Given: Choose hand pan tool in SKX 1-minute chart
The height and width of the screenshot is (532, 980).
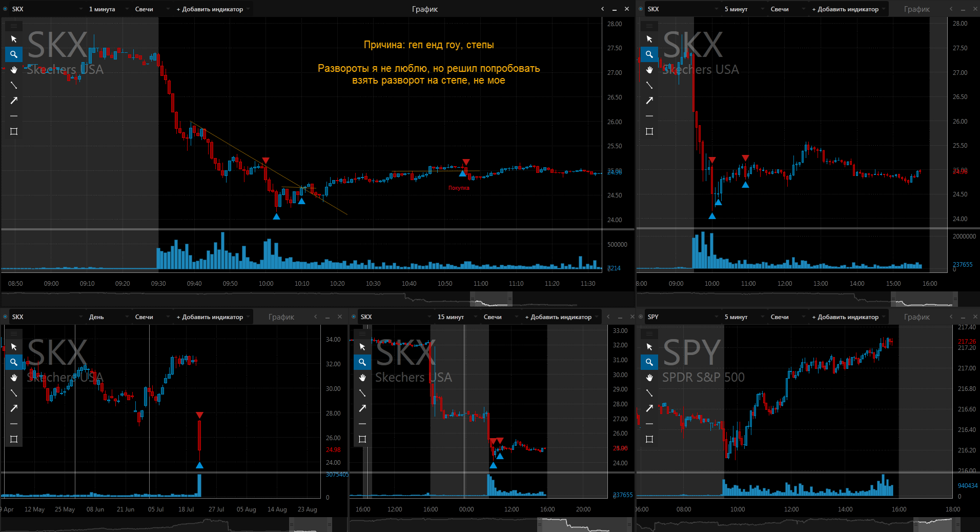Looking at the screenshot, I should point(14,70).
